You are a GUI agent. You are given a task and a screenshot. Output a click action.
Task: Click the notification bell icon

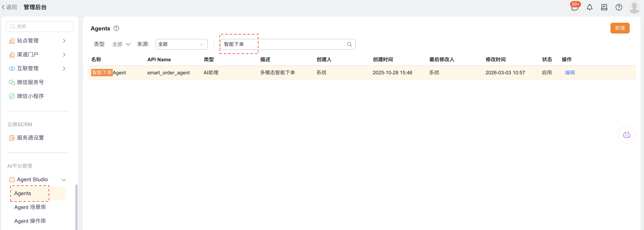click(x=590, y=8)
